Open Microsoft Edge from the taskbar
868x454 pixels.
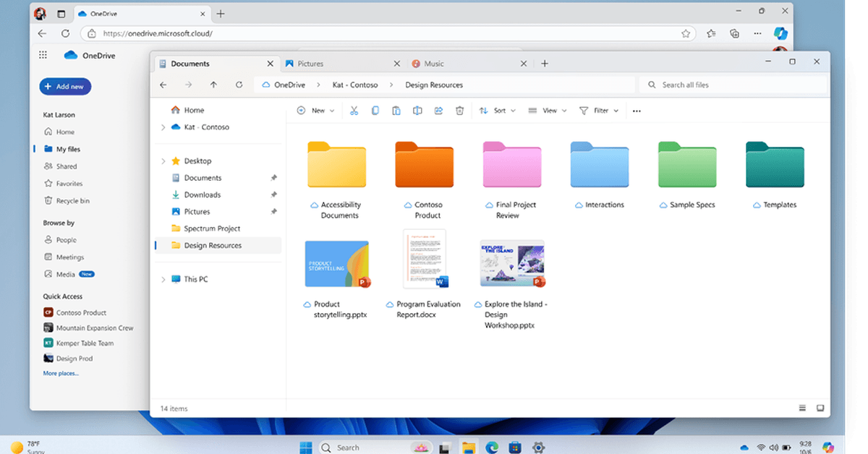click(x=491, y=447)
